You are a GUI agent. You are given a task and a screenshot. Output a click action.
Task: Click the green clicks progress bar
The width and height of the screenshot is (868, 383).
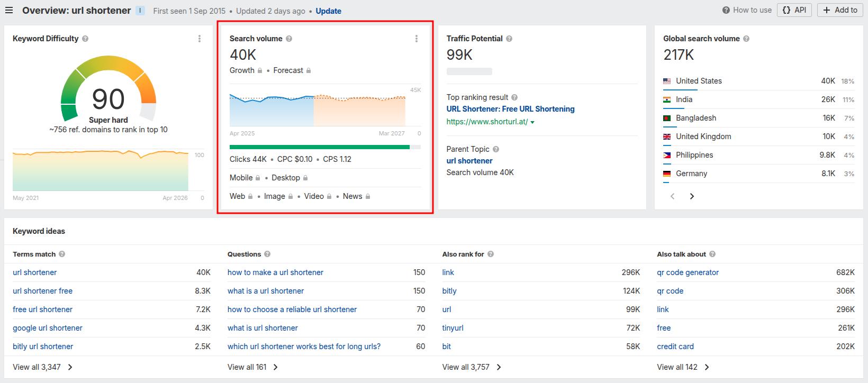pyautogui.click(x=320, y=147)
